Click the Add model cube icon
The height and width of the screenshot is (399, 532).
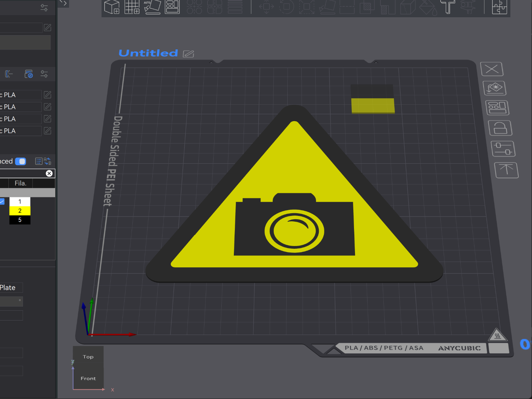tap(112, 7)
